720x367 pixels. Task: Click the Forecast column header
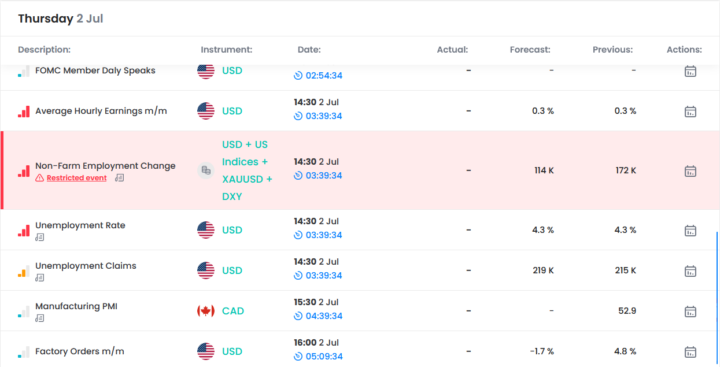pos(530,50)
